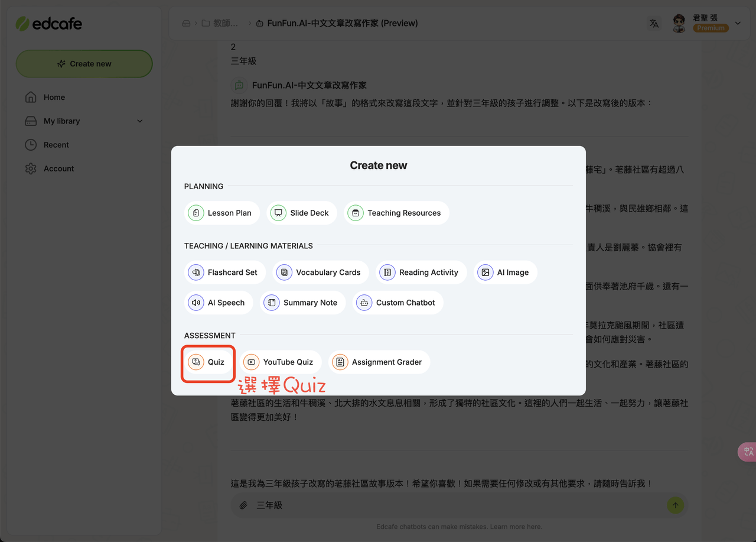Click the chatbot avatar beside FunFun.AI name
The image size is (756, 542).
coord(239,86)
